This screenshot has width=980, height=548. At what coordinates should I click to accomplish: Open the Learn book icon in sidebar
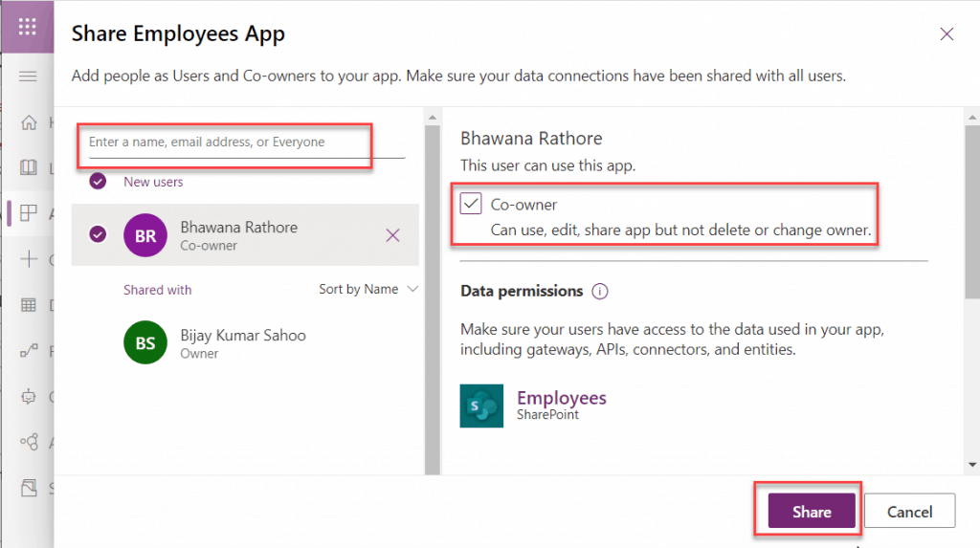[x=29, y=167]
